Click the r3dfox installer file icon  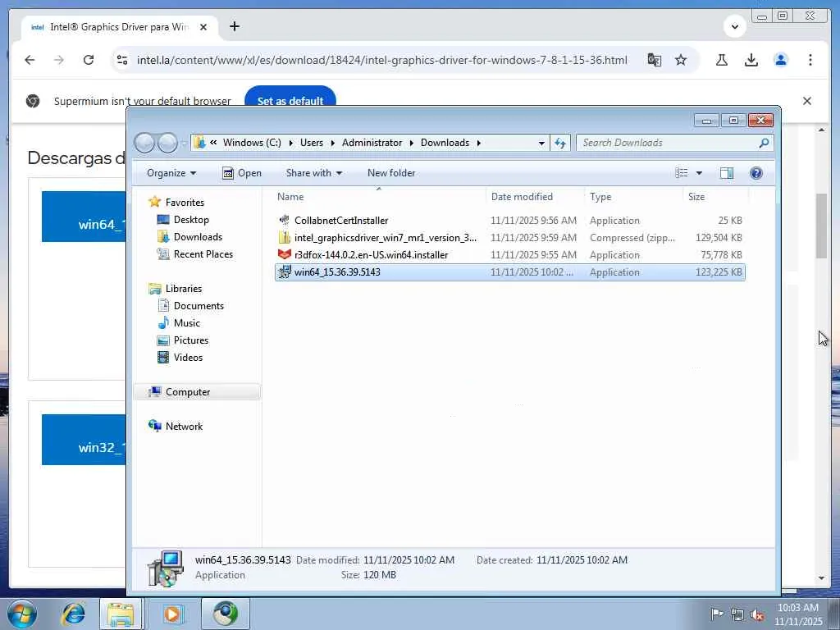[x=284, y=254]
